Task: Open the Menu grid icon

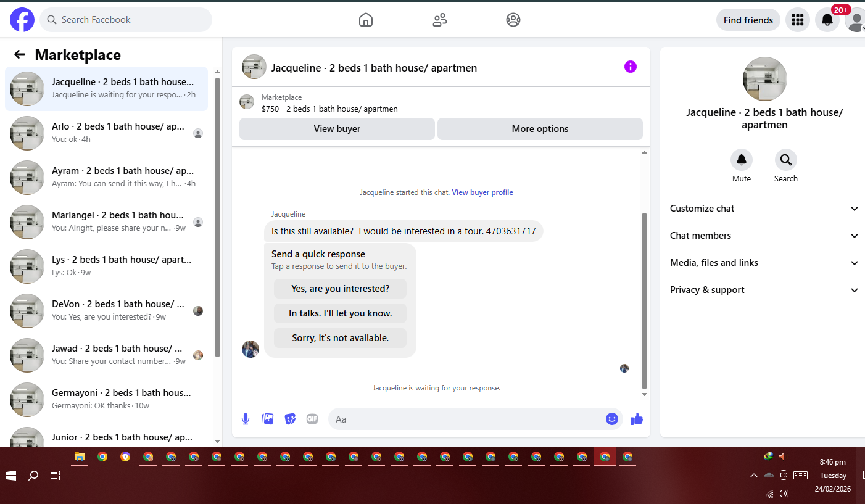Action: (798, 20)
